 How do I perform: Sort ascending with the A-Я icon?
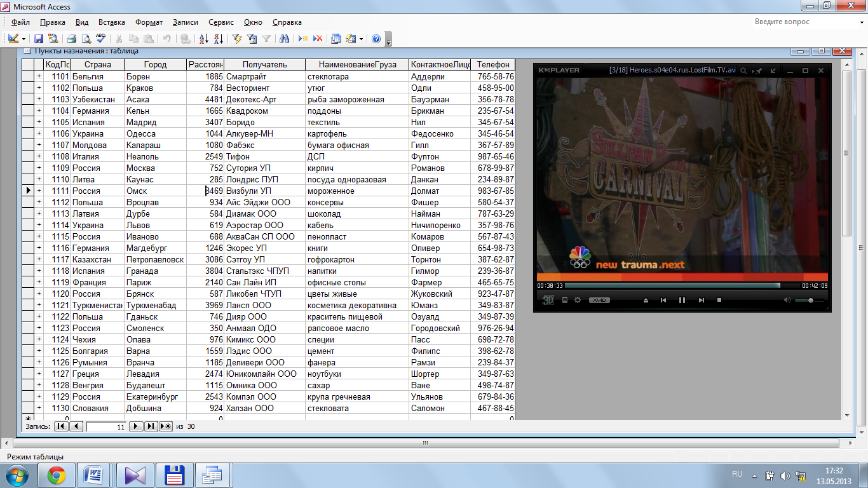tap(204, 39)
